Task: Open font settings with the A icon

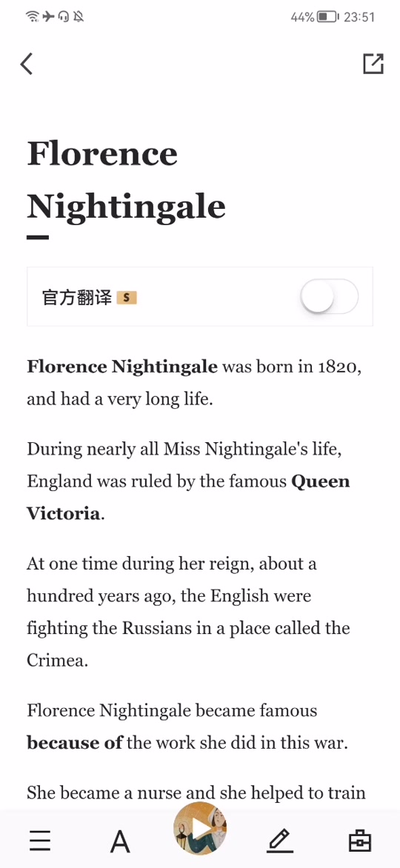Action: point(120,842)
